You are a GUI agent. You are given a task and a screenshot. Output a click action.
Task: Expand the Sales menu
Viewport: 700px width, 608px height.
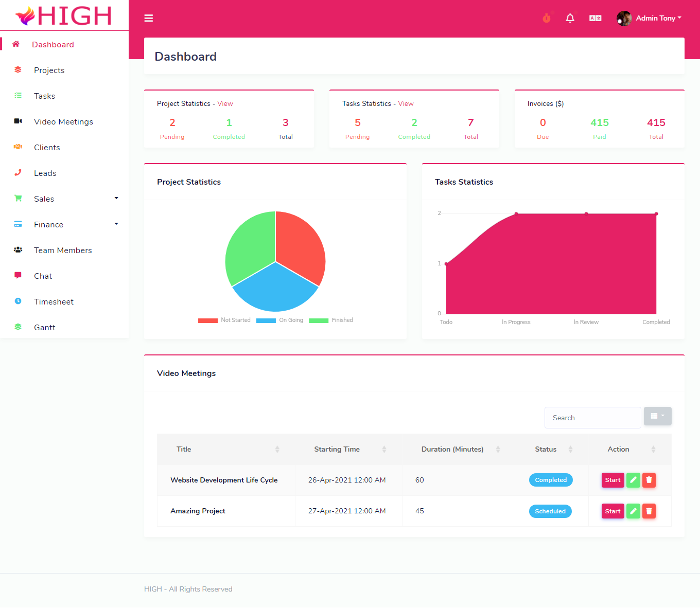[x=44, y=199]
